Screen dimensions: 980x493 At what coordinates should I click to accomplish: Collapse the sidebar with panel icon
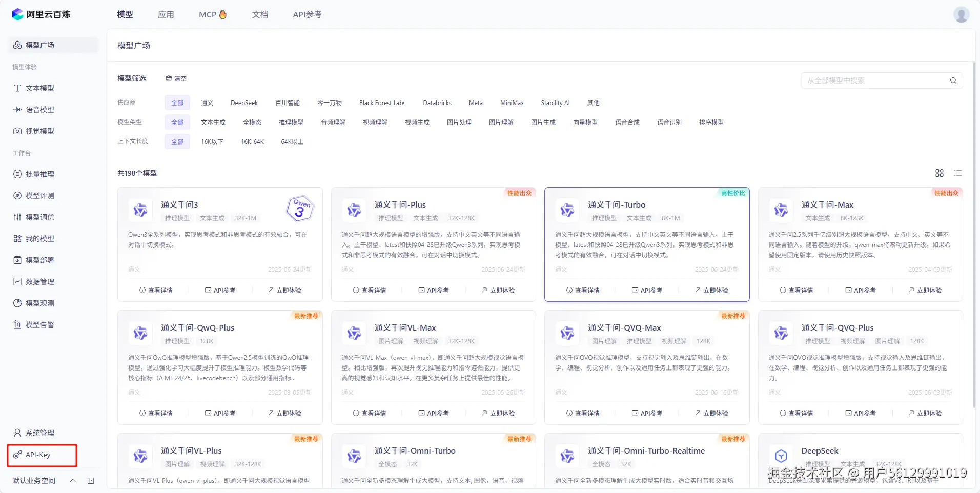point(91,481)
